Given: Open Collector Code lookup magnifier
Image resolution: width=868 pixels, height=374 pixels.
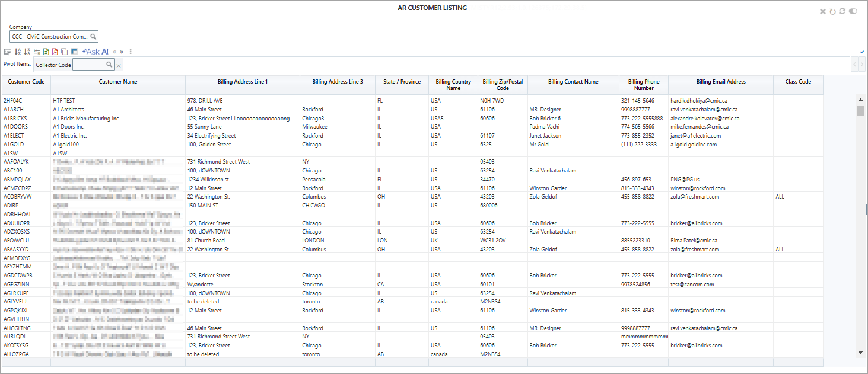Looking at the screenshot, I should point(109,65).
